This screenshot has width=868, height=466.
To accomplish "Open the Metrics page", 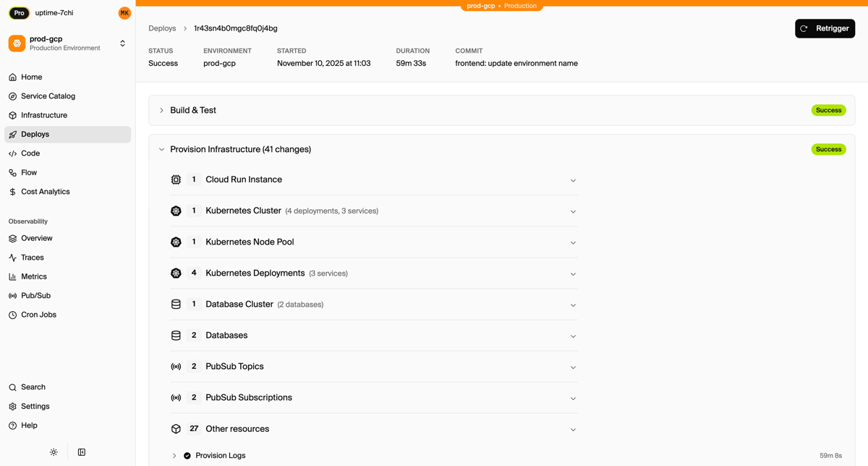I will tap(35, 276).
